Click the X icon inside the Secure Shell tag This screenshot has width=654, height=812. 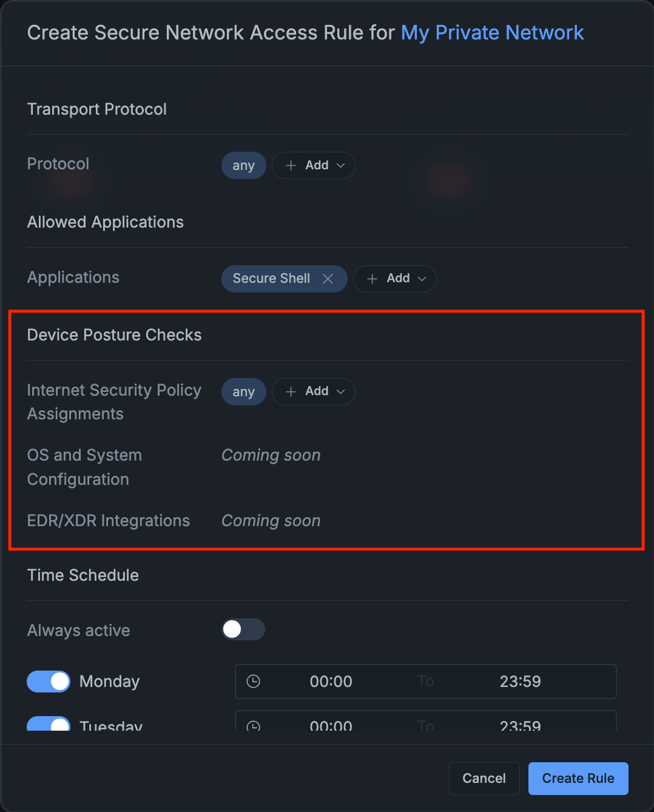328,279
